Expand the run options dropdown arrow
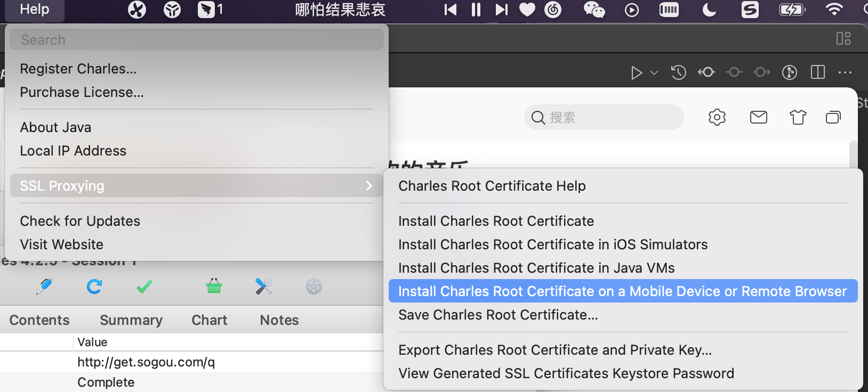Screen dimensions: 868x392 coord(654,72)
